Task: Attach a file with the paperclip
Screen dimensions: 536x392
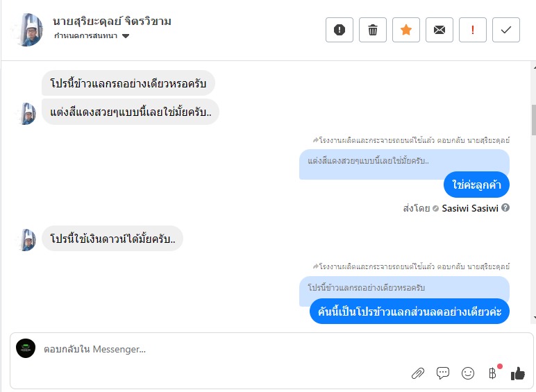Action: pos(417,373)
